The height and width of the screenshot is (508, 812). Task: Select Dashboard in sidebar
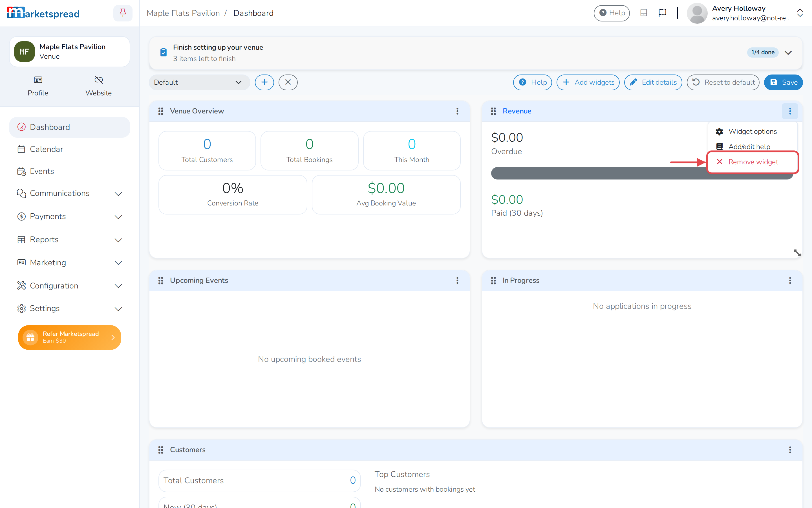tap(69, 127)
